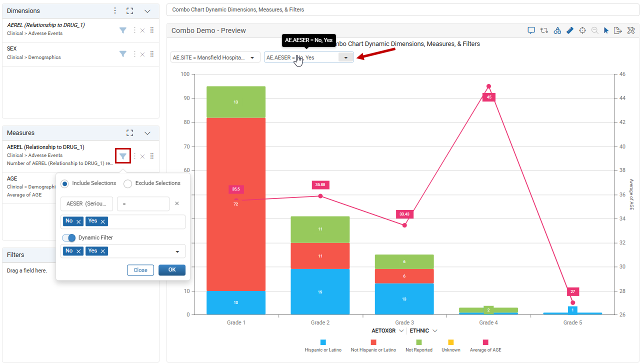Viewport: 642px width, 364px height.
Task: Click the swap axes icon in toolbar
Action: click(x=544, y=30)
